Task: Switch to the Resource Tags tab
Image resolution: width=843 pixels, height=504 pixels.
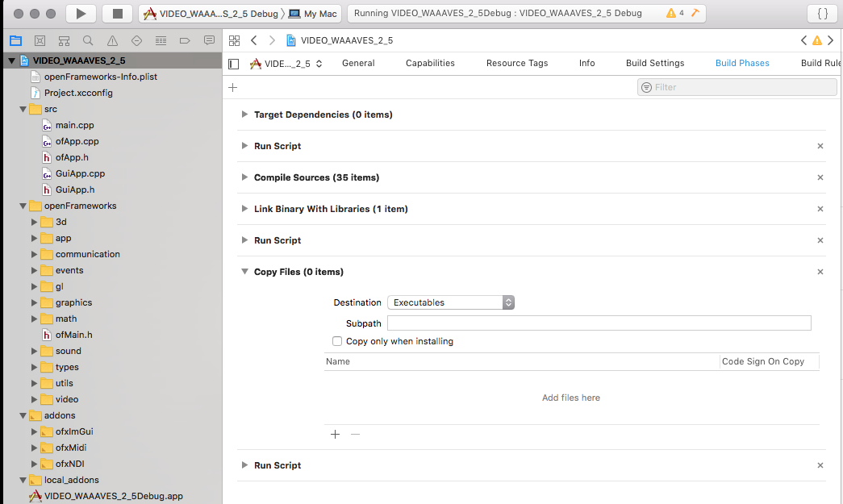Action: click(x=517, y=64)
